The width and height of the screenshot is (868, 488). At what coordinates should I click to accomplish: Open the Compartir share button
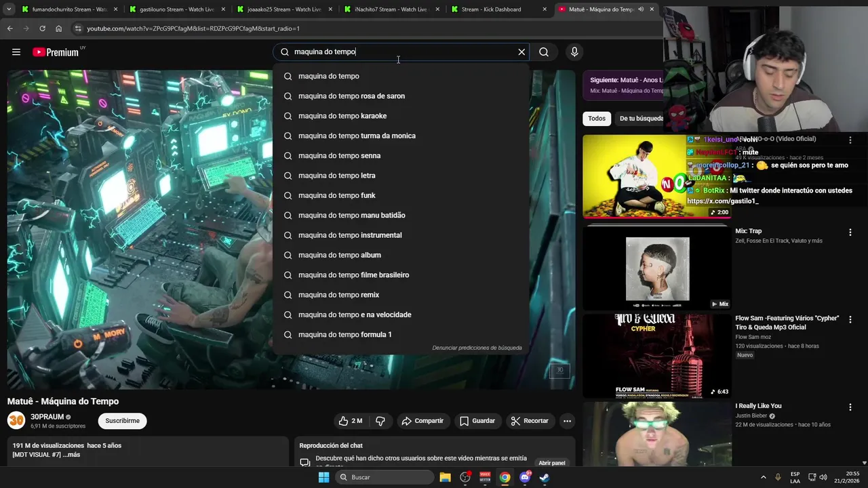point(422,421)
